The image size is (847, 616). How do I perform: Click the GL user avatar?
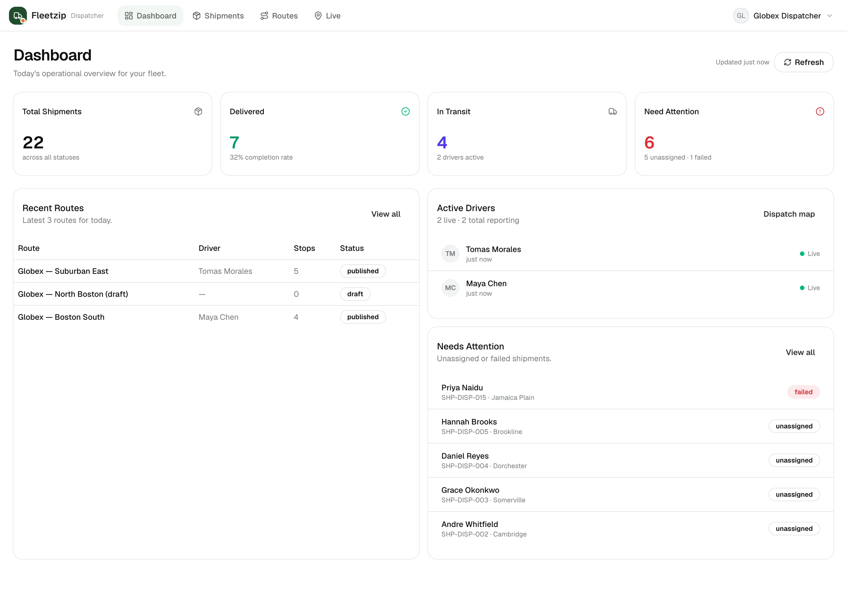pos(741,16)
